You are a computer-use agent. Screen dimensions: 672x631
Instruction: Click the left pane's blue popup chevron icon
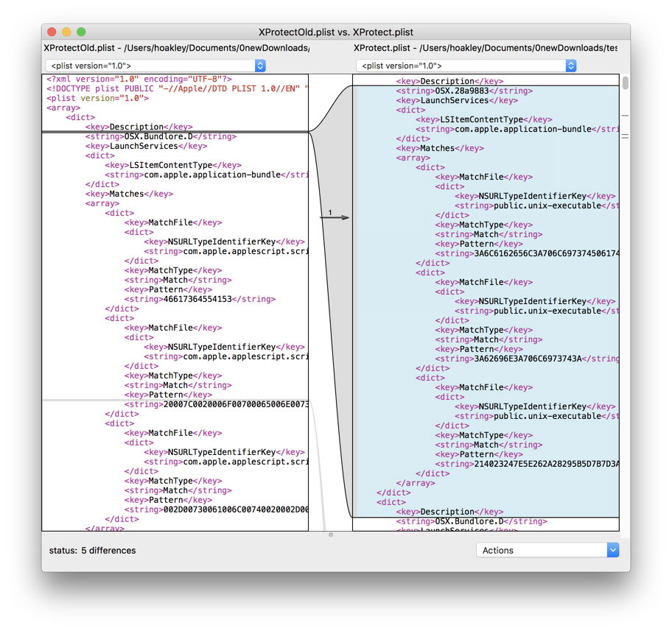click(259, 66)
